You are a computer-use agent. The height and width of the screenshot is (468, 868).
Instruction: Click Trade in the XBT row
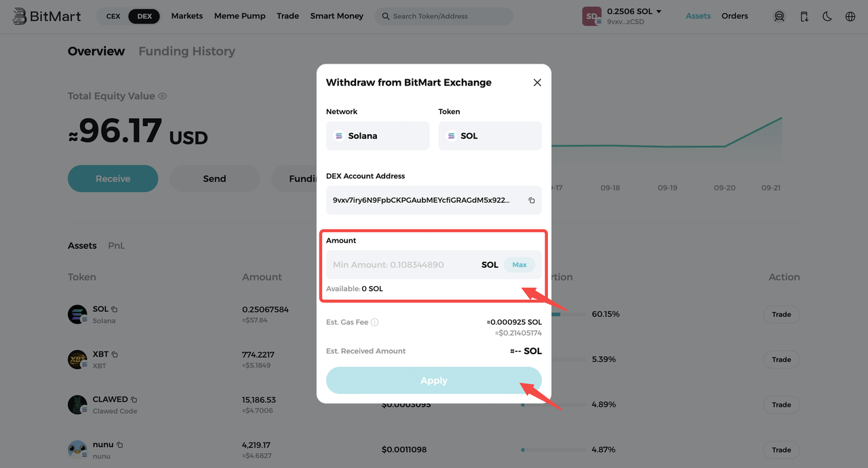click(x=781, y=359)
